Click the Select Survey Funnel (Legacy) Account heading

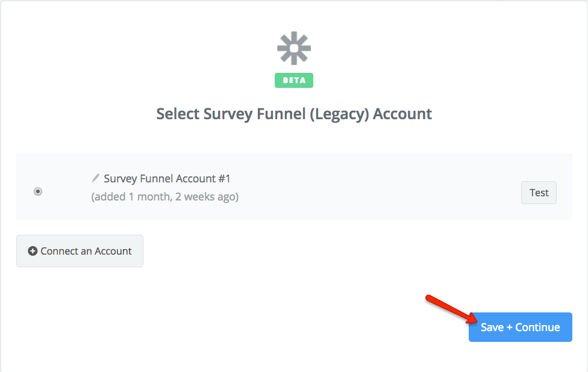click(x=294, y=114)
